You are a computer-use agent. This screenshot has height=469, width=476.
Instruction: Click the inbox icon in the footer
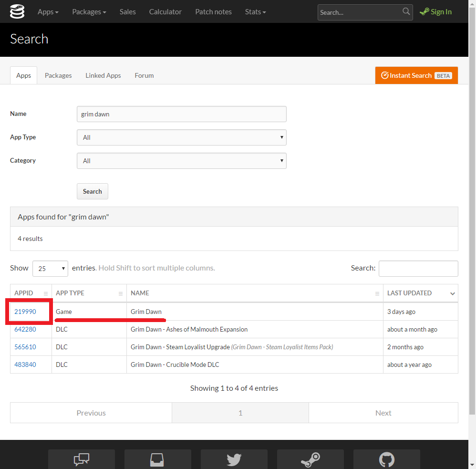coord(157,459)
